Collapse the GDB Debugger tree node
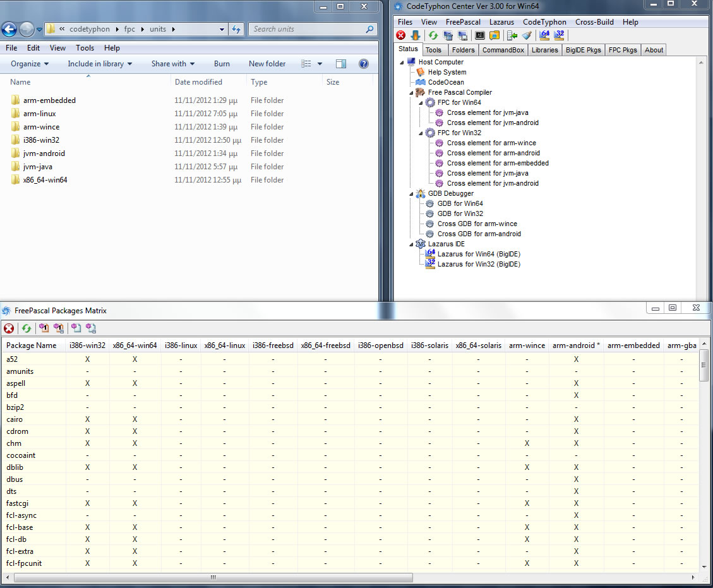The image size is (713, 588). [411, 194]
